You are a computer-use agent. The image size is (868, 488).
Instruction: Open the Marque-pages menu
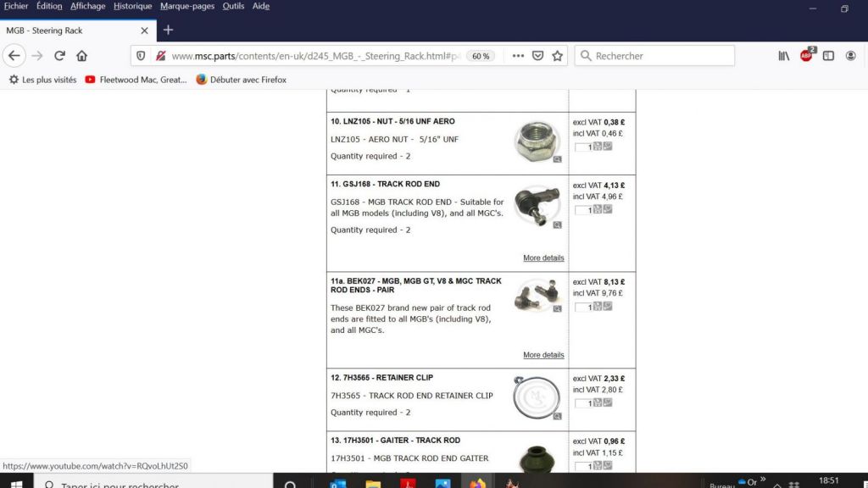click(x=187, y=6)
